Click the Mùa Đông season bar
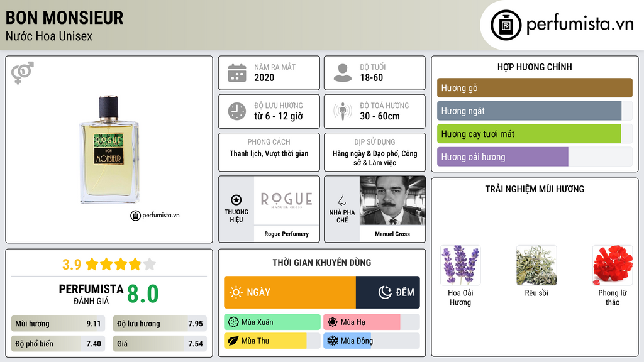The height and width of the screenshot is (362, 644). coord(372,341)
